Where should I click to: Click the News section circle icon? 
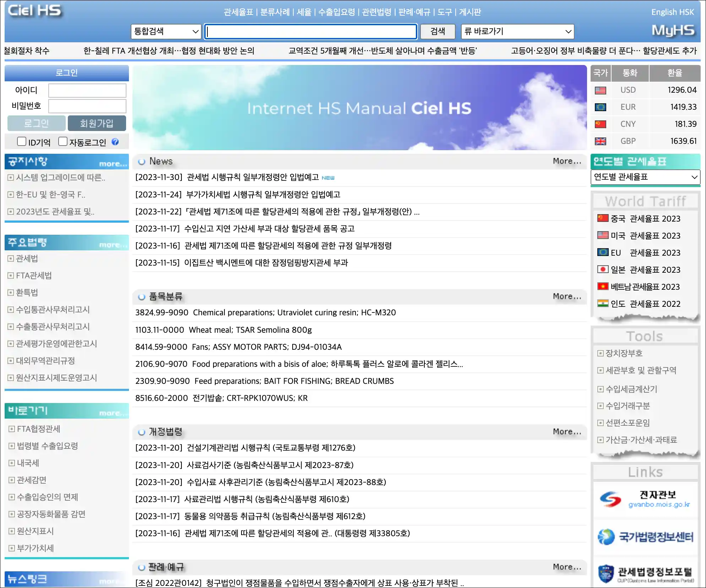click(142, 162)
